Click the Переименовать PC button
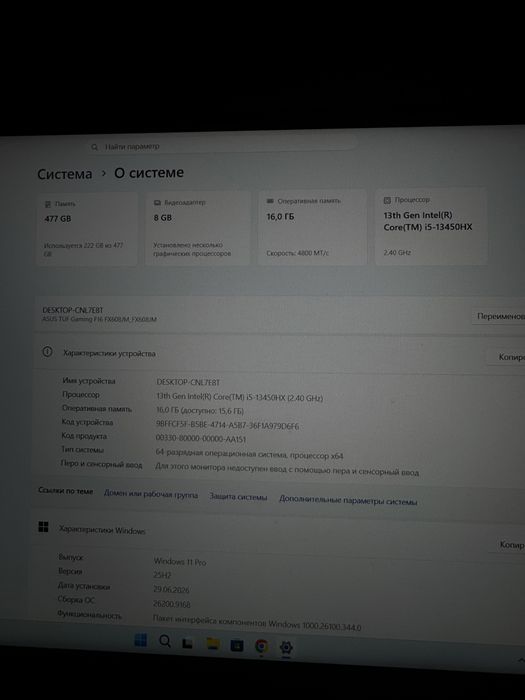This screenshot has height=700, width=525. [x=500, y=316]
